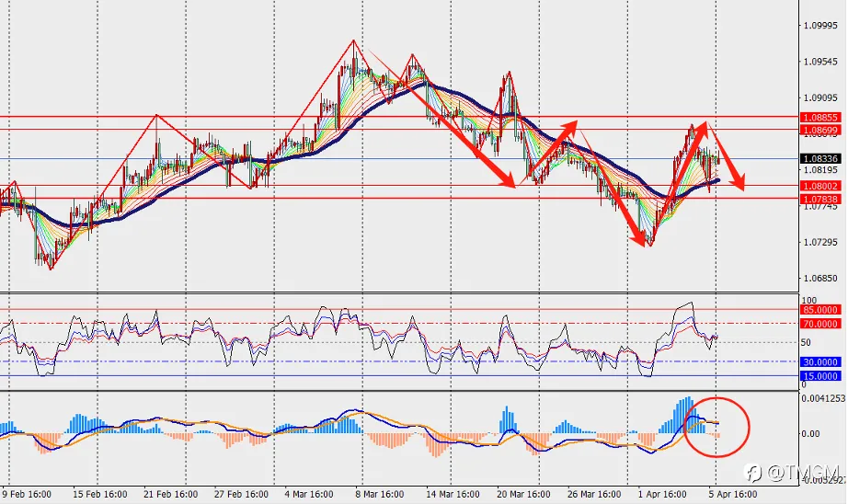Select the red 85.0000 oscillator level tag
Viewport: 848px width, 504px height.
pyautogui.click(x=820, y=310)
